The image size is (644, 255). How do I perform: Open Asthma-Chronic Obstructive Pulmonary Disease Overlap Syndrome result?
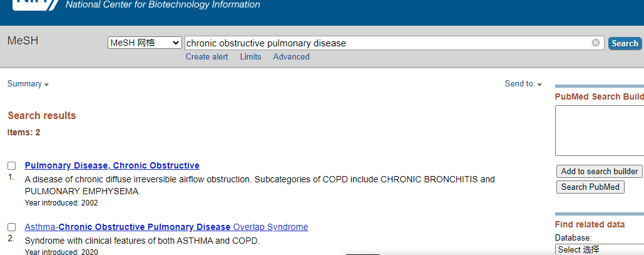pyautogui.click(x=166, y=227)
